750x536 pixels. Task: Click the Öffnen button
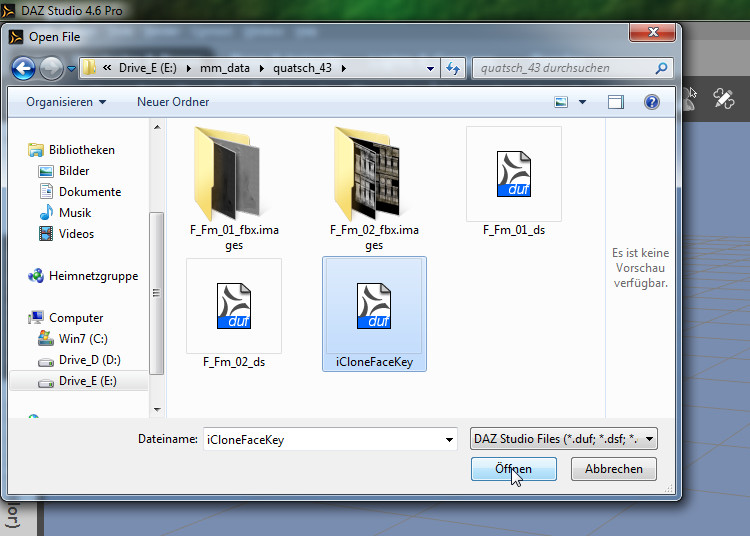coord(513,469)
